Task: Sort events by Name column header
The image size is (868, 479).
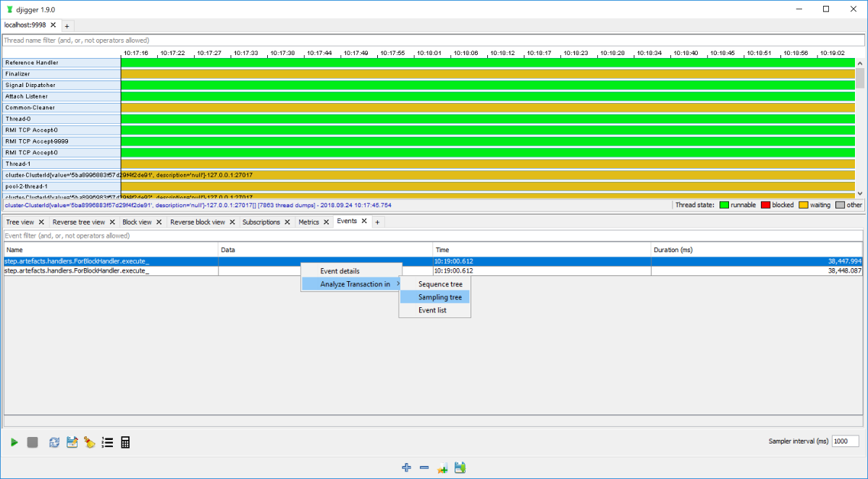Action: click(111, 250)
